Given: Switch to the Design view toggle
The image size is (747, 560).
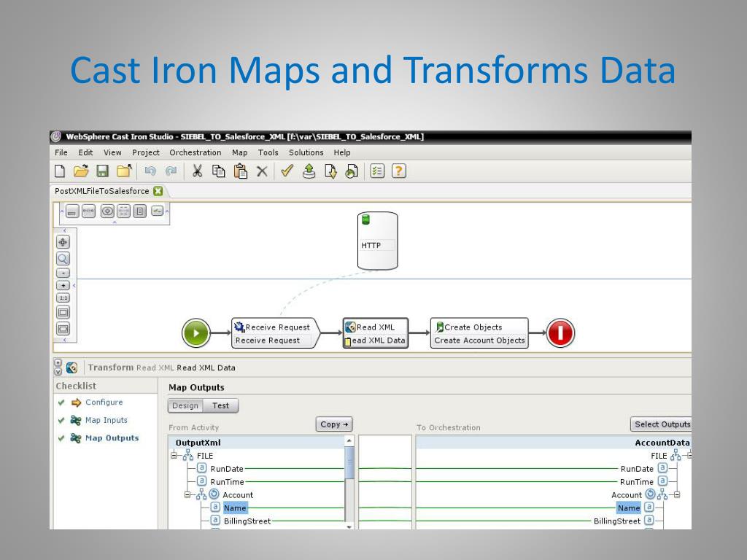Looking at the screenshot, I should (185, 405).
